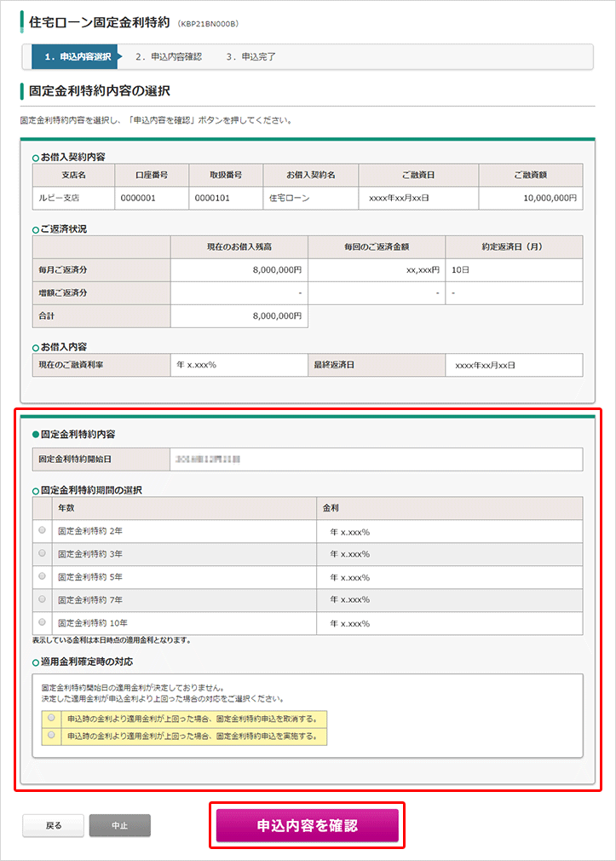Click step 2. 申込内容確認

(x=169, y=56)
